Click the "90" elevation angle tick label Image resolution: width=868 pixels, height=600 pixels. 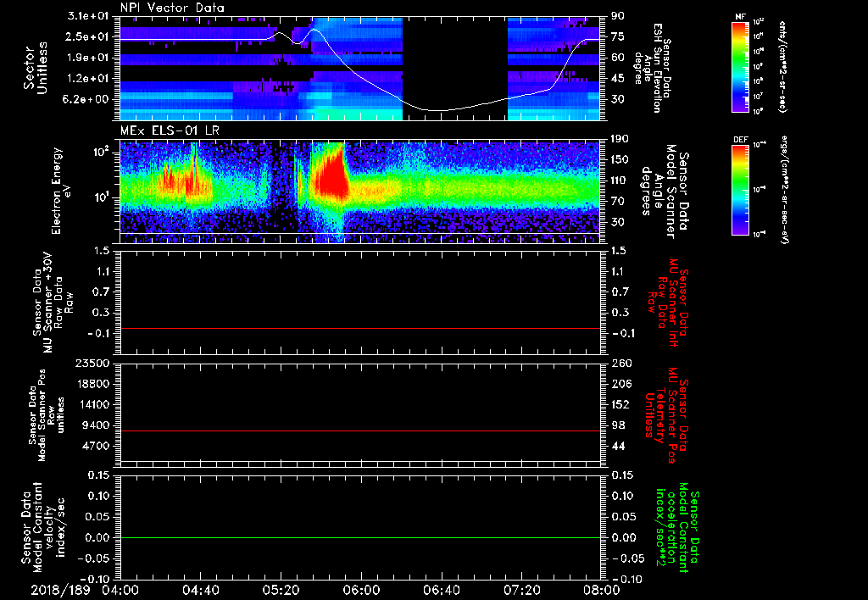pos(618,16)
